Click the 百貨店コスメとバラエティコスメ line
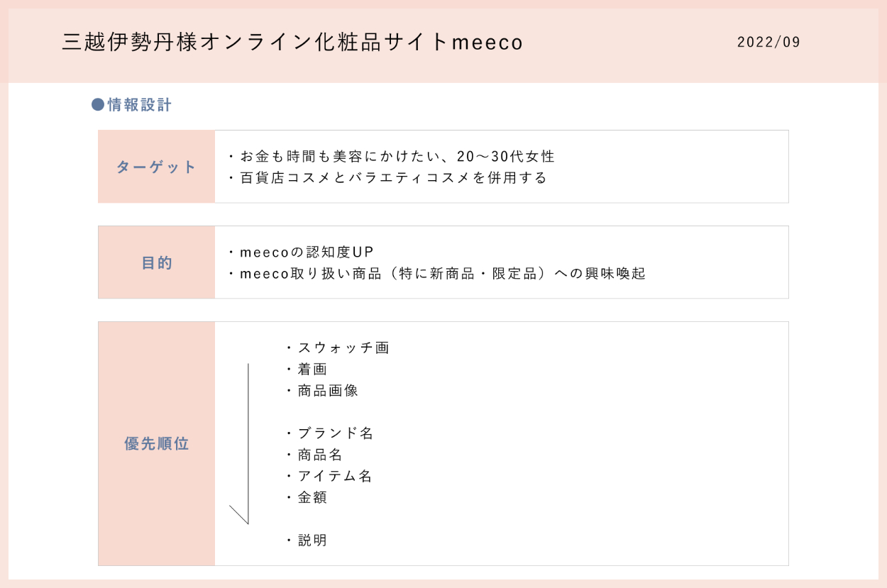Image resolution: width=887 pixels, height=588 pixels. tap(387, 178)
